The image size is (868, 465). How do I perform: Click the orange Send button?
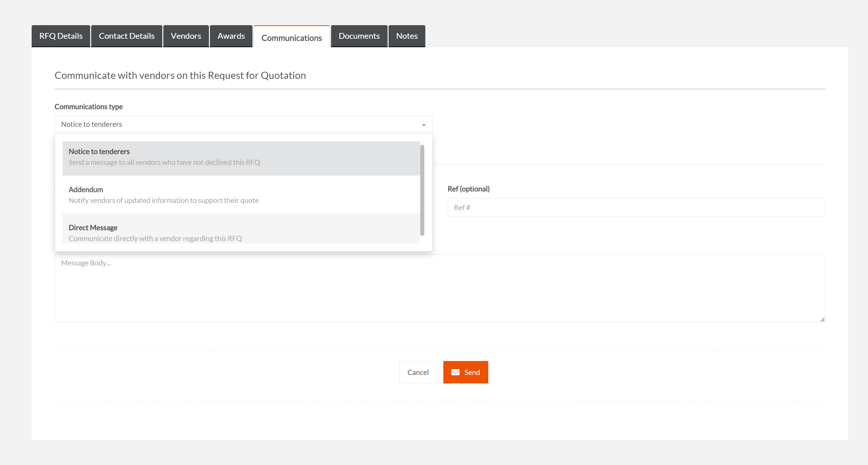click(x=465, y=372)
